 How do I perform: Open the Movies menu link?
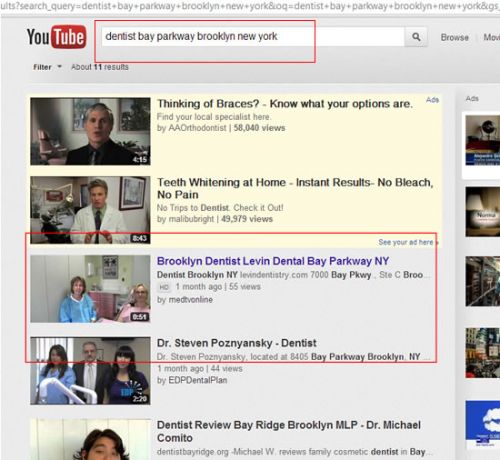point(492,37)
